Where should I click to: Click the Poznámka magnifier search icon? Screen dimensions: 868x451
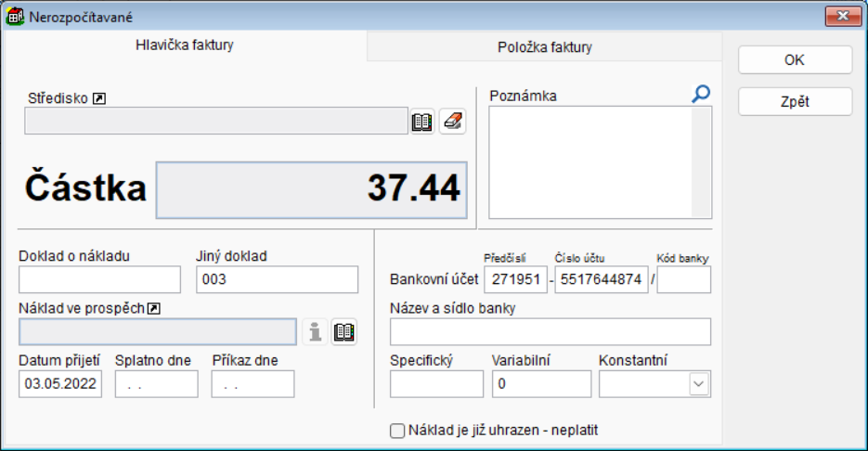point(701,94)
